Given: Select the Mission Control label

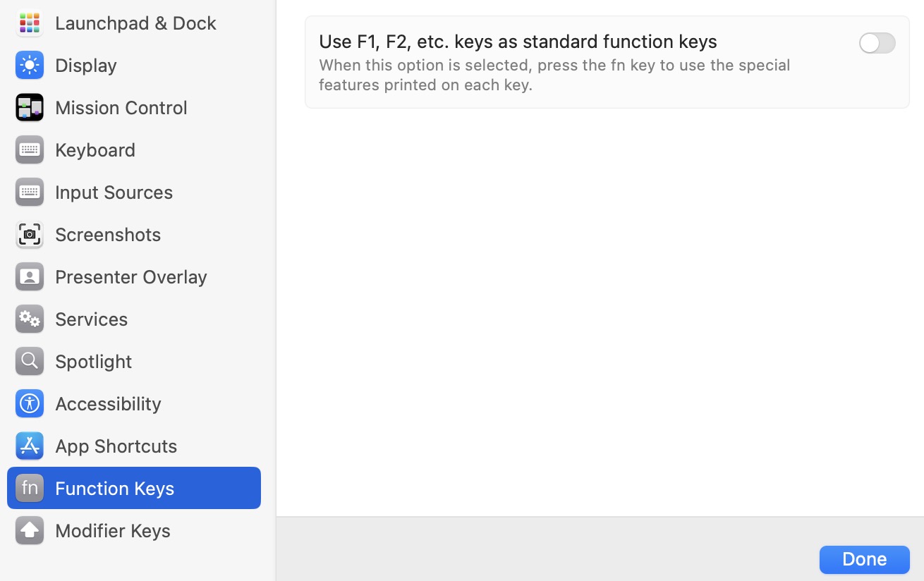Looking at the screenshot, I should coord(121,107).
